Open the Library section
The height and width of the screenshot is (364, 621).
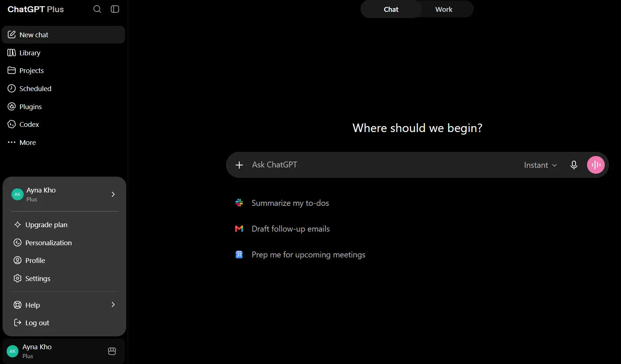point(63,53)
